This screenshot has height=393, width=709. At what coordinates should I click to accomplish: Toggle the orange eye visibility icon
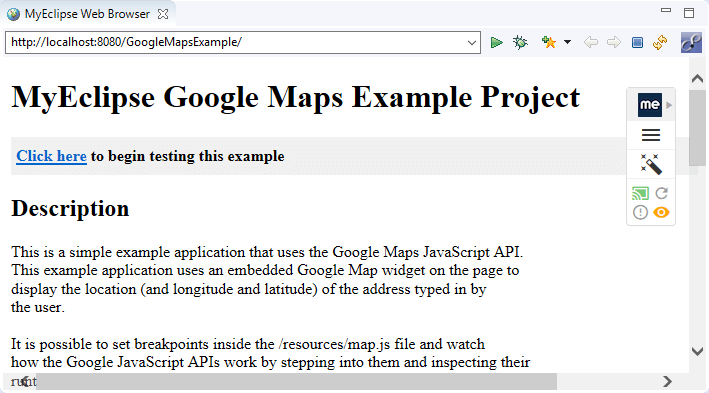point(661,212)
